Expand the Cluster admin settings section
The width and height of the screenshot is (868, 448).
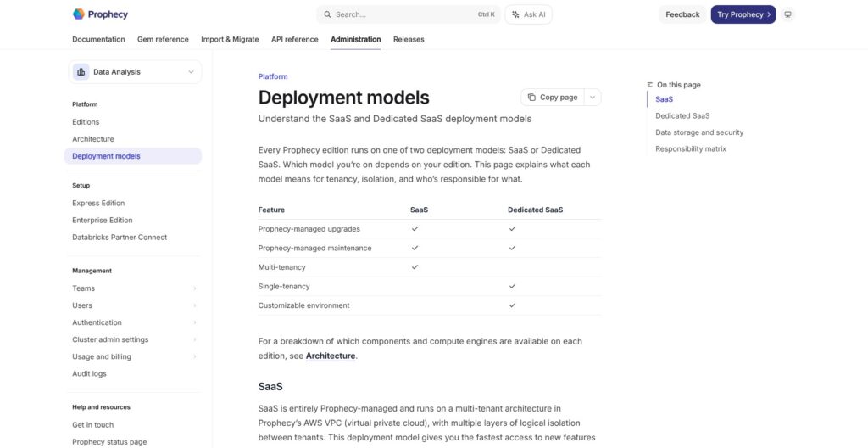[194, 339]
